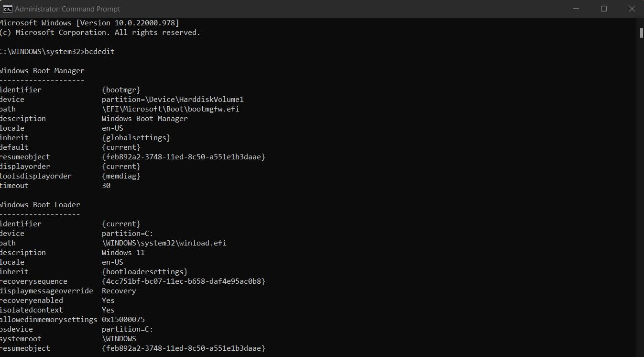Click the {memdiag} toolsdisplayorder value
The height and width of the screenshot is (357, 644).
(121, 176)
